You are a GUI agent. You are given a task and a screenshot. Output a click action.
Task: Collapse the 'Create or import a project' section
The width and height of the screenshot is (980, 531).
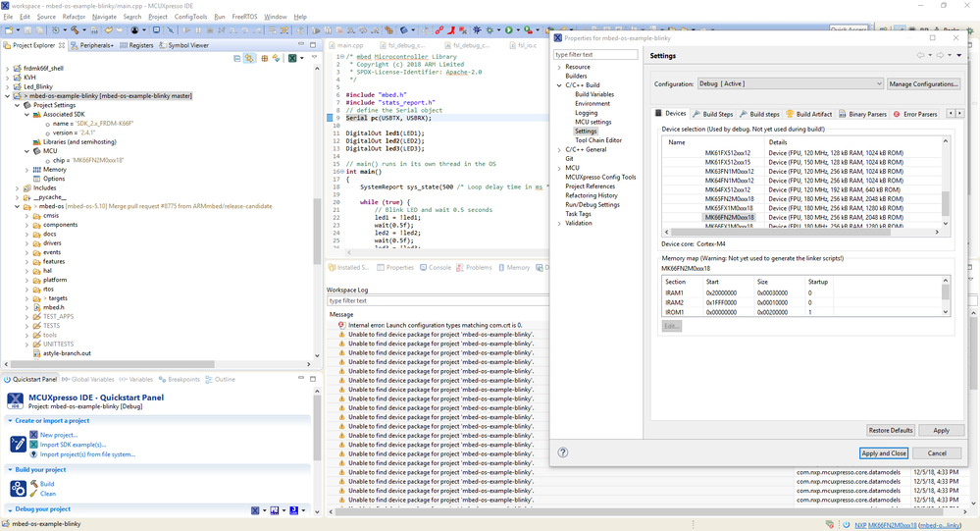coord(10,421)
